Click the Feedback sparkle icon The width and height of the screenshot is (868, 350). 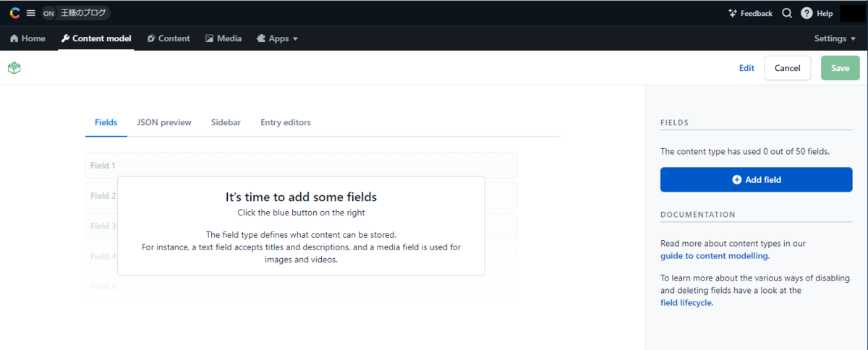coord(733,13)
